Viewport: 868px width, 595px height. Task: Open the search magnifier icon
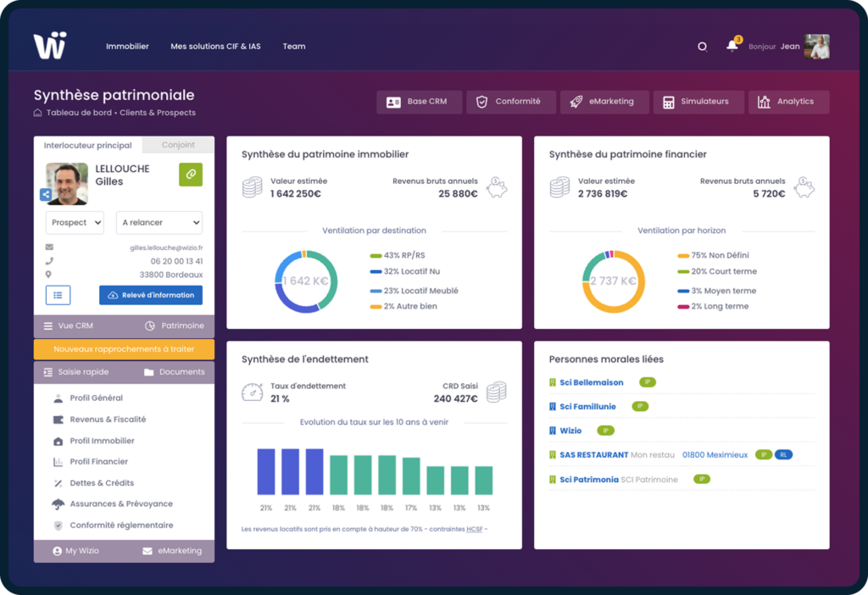pyautogui.click(x=702, y=47)
